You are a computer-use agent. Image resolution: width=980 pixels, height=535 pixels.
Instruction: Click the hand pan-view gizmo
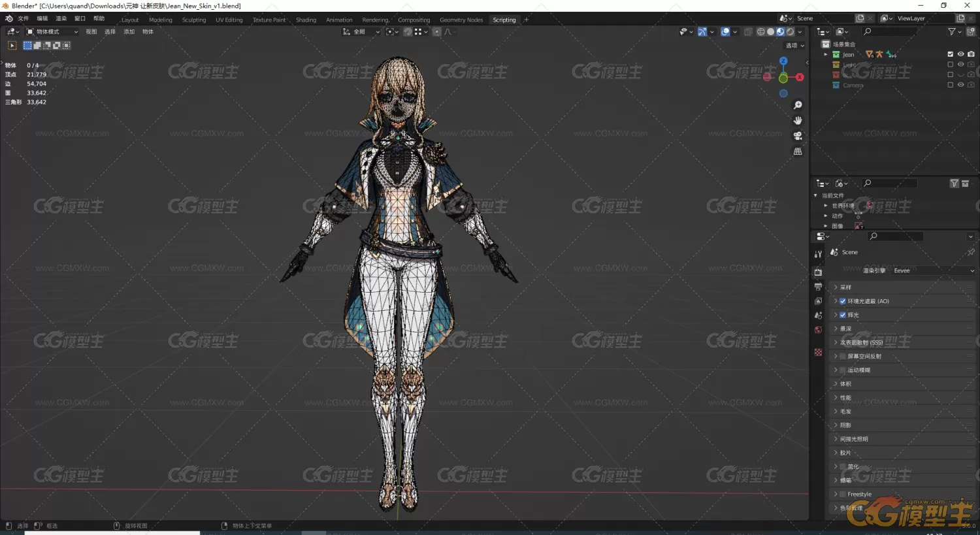(798, 120)
